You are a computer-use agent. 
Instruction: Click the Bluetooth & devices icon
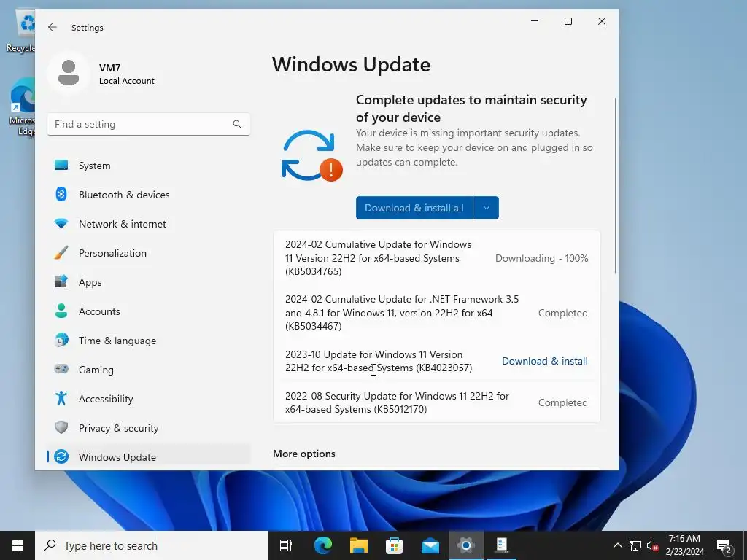pyautogui.click(x=61, y=194)
